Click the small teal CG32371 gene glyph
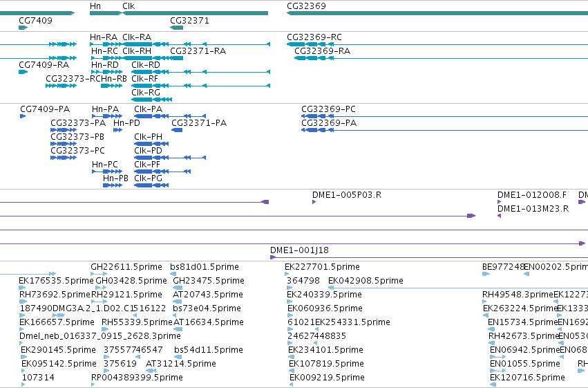The image size is (588, 388). coord(177,28)
